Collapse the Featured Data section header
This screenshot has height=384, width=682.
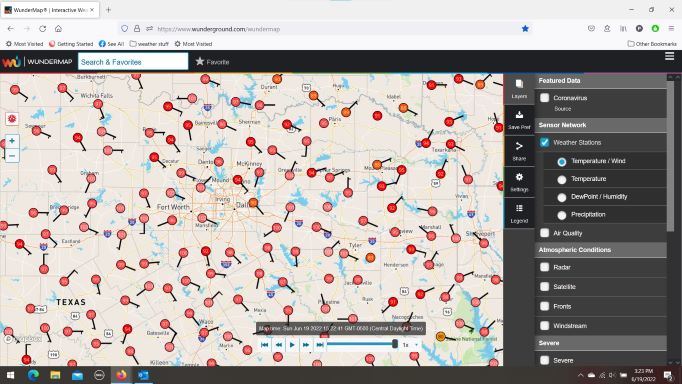tap(601, 81)
